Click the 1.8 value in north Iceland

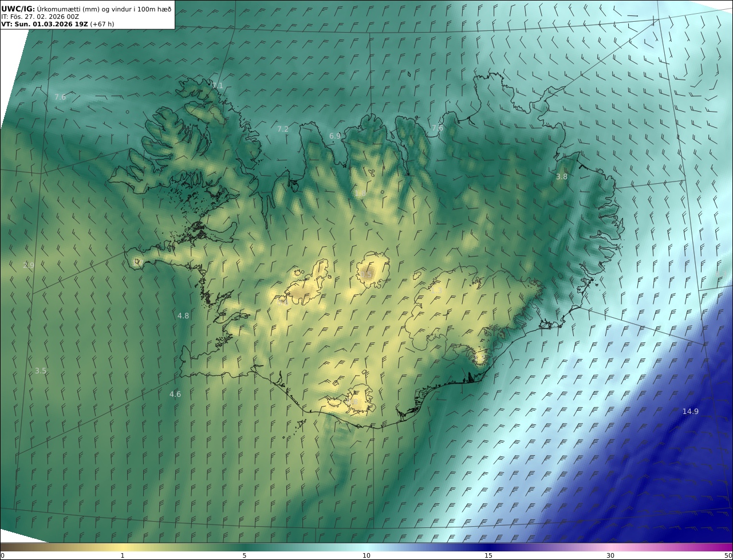coord(360,194)
